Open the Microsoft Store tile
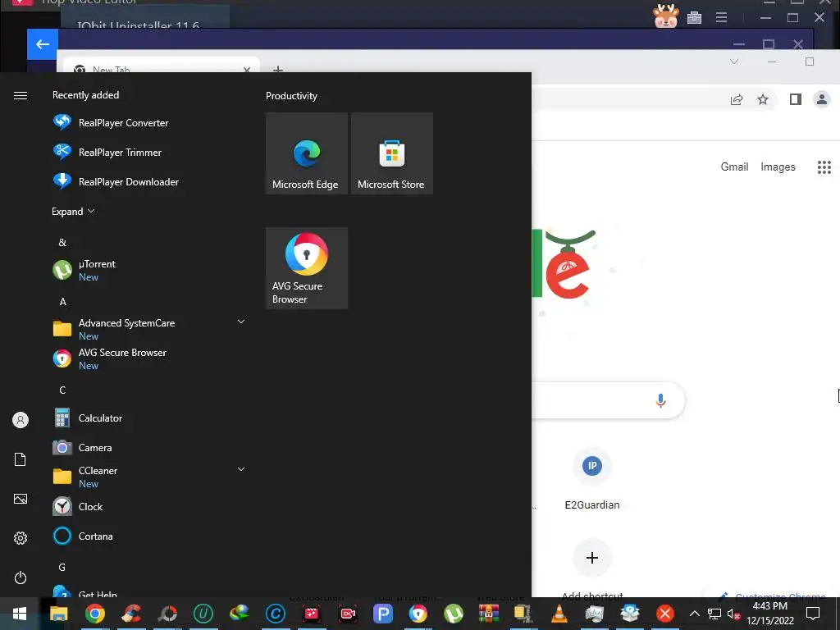The image size is (840, 630). click(x=391, y=153)
